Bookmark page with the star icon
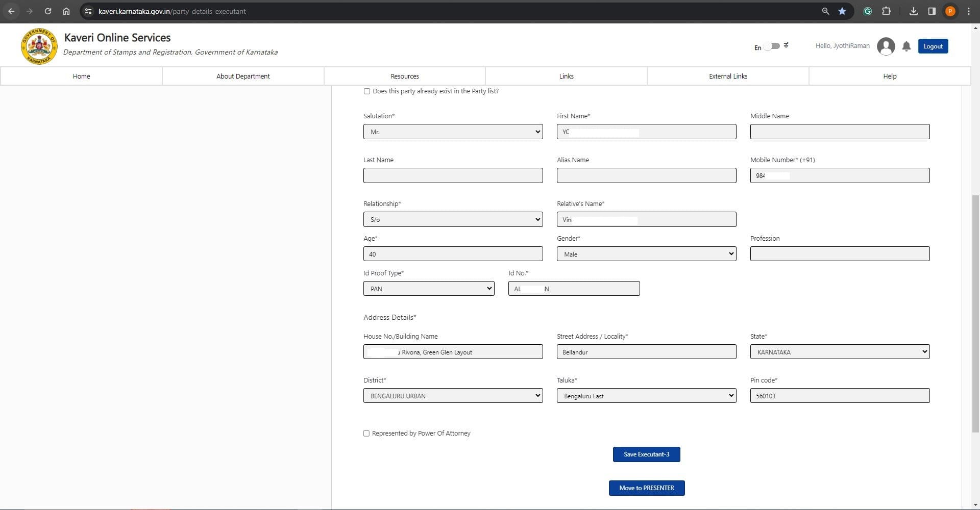980x510 pixels. [x=842, y=11]
